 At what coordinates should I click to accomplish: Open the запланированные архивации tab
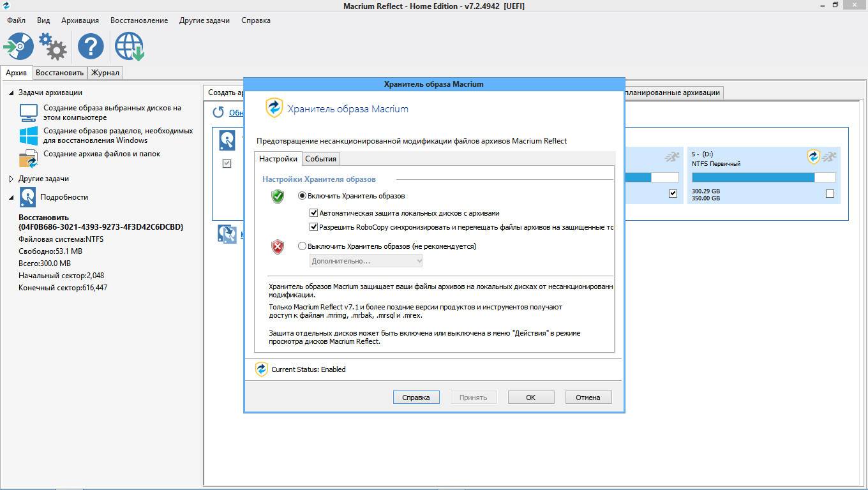(x=673, y=93)
